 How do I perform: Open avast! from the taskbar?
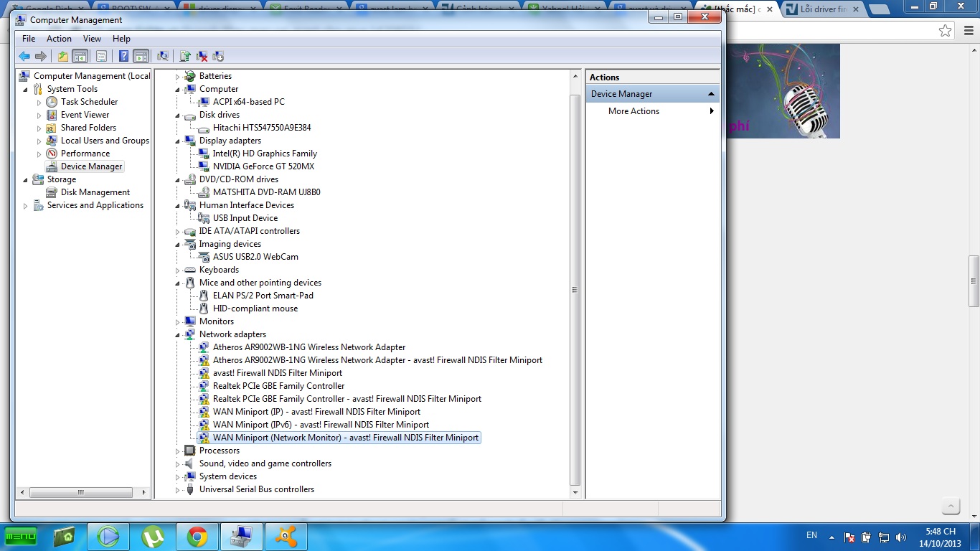(x=286, y=537)
